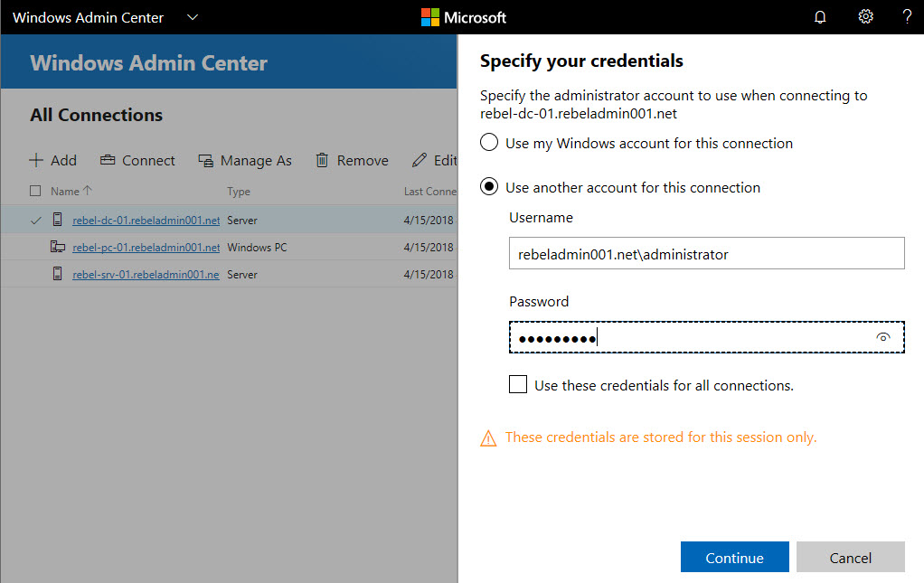The height and width of the screenshot is (583, 924).
Task: Click the Windows Admin Center top-bar title
Action: 88,18
